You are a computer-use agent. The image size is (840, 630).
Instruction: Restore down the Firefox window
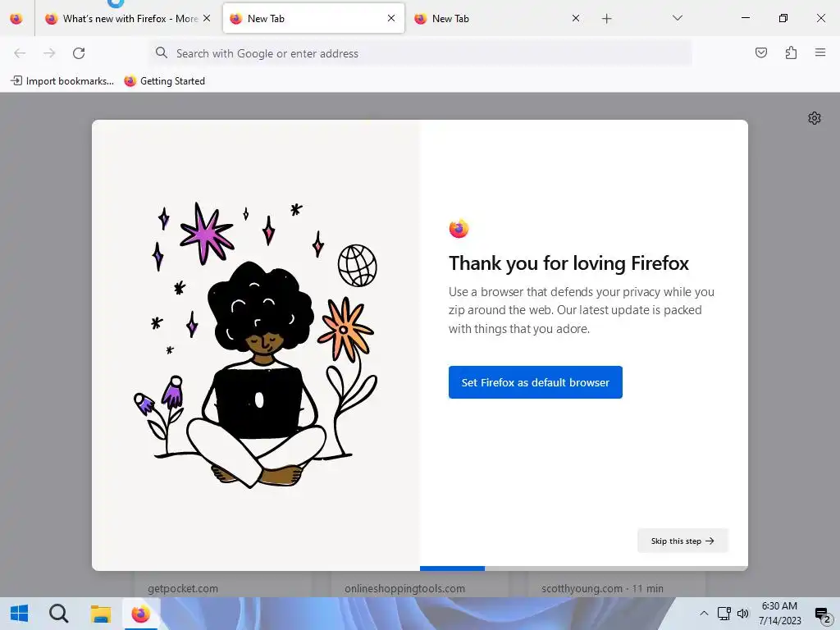point(783,18)
